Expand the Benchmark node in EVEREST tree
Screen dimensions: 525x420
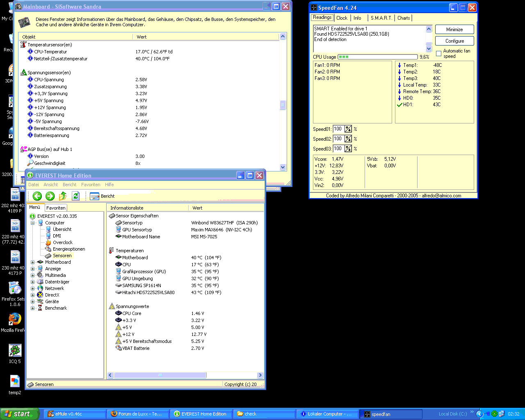point(32,308)
